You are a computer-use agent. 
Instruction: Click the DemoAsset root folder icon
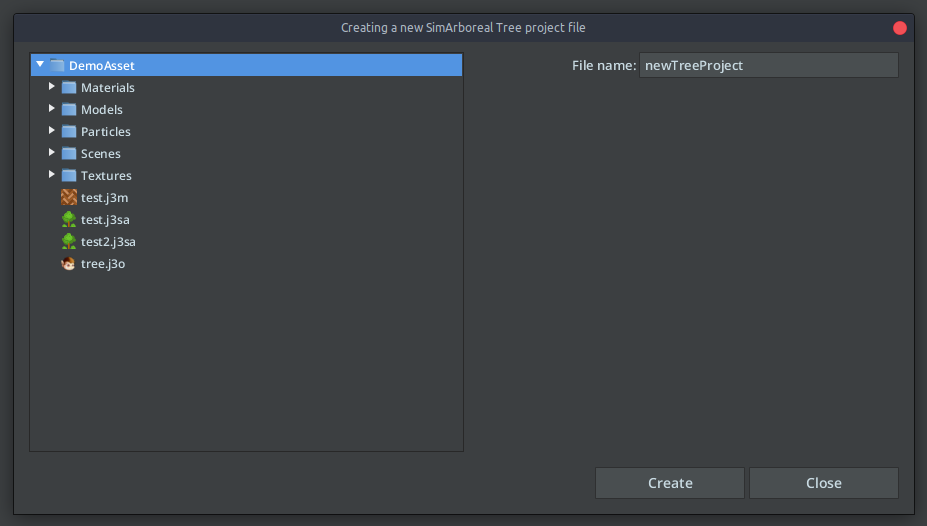coord(57,65)
